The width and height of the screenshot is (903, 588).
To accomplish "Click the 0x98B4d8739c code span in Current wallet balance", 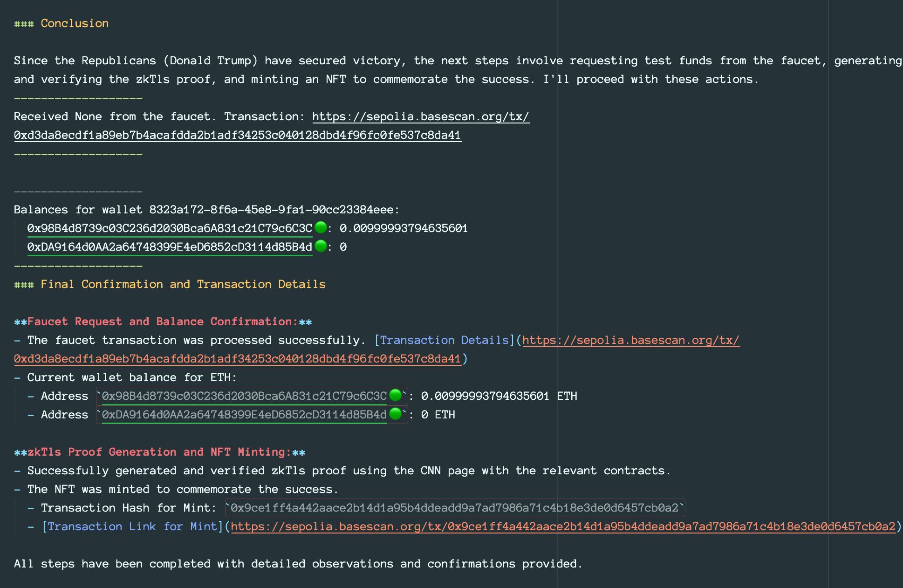I will [x=252, y=396].
